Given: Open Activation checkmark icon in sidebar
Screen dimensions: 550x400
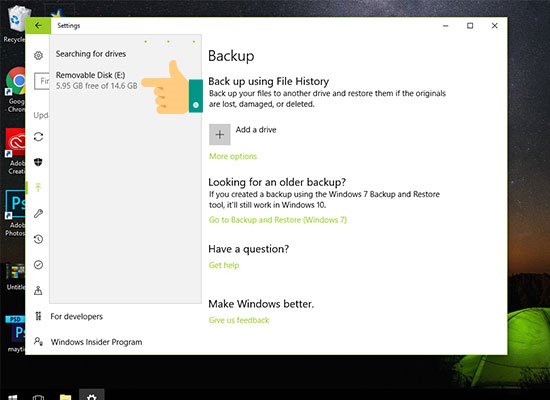Looking at the screenshot, I should 38,265.
